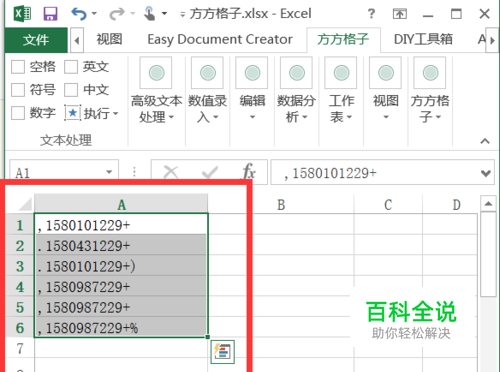Click the Select All corner triangle
500x372 pixels.
coord(25,204)
